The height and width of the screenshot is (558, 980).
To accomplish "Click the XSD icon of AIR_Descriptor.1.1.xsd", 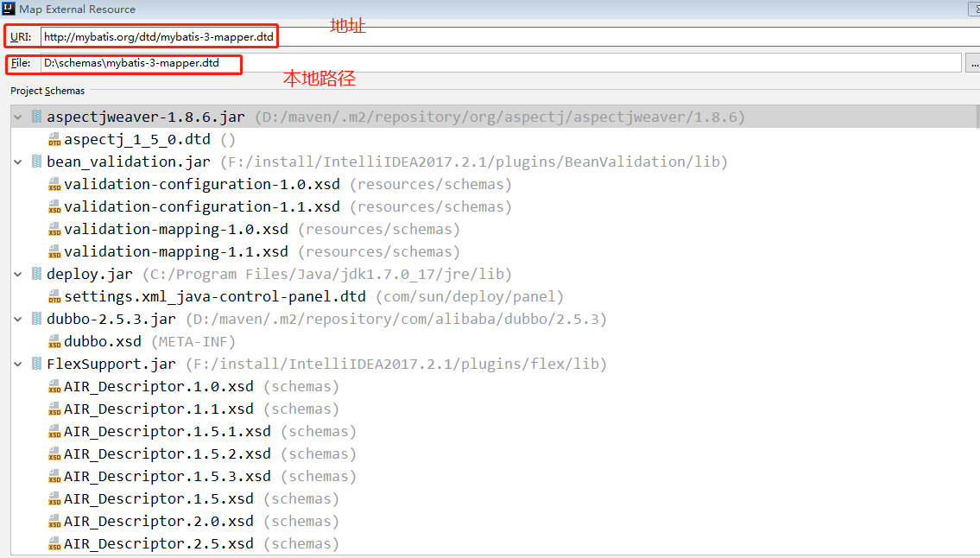I will pos(54,409).
